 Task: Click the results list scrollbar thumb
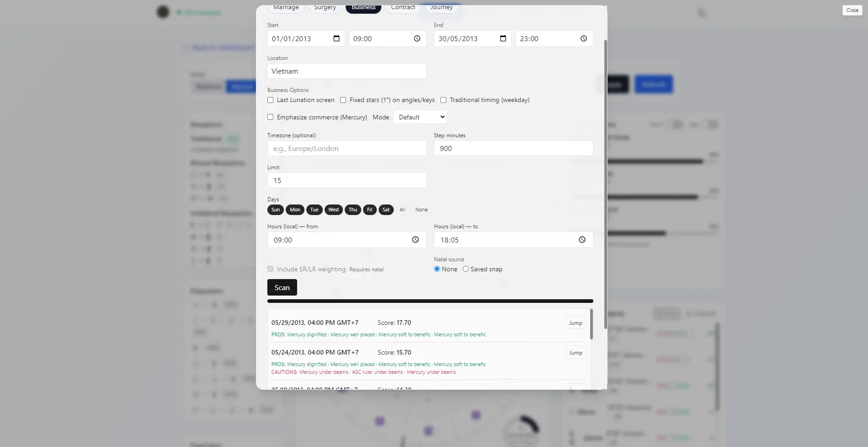click(591, 324)
